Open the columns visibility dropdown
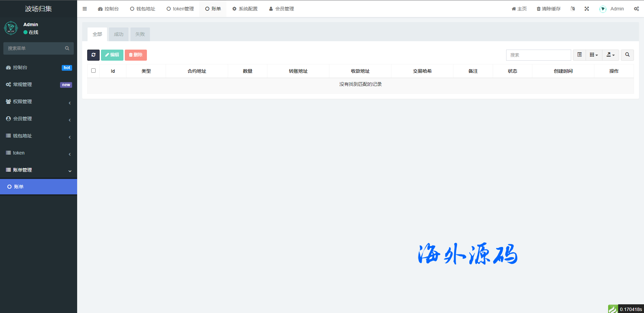 594,55
